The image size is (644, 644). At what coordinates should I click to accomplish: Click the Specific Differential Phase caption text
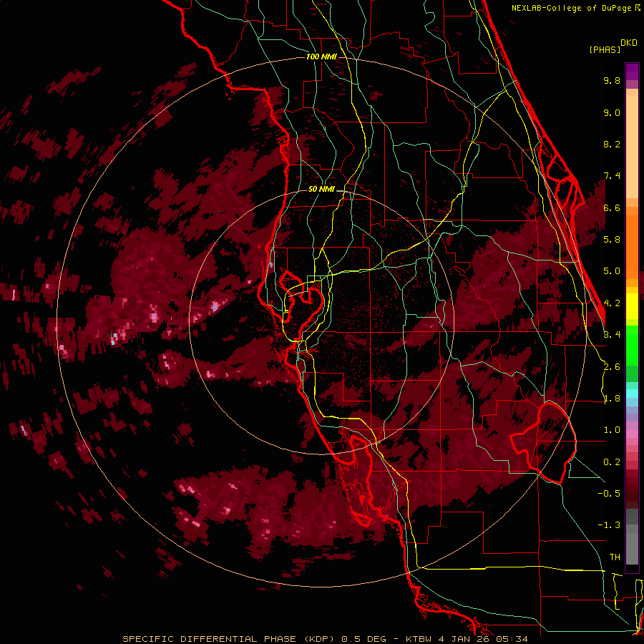[325, 639]
